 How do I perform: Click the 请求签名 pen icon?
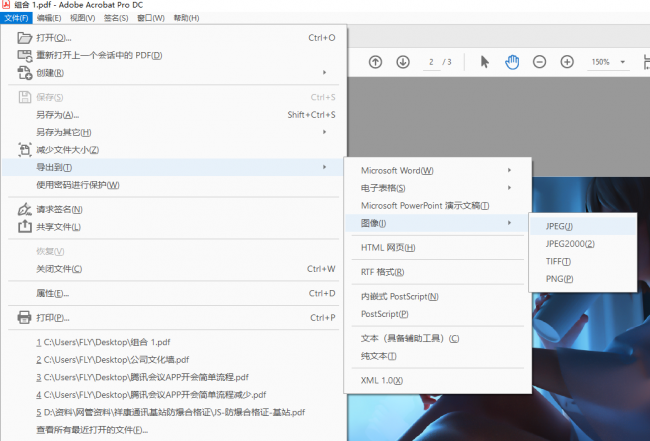pos(24,209)
